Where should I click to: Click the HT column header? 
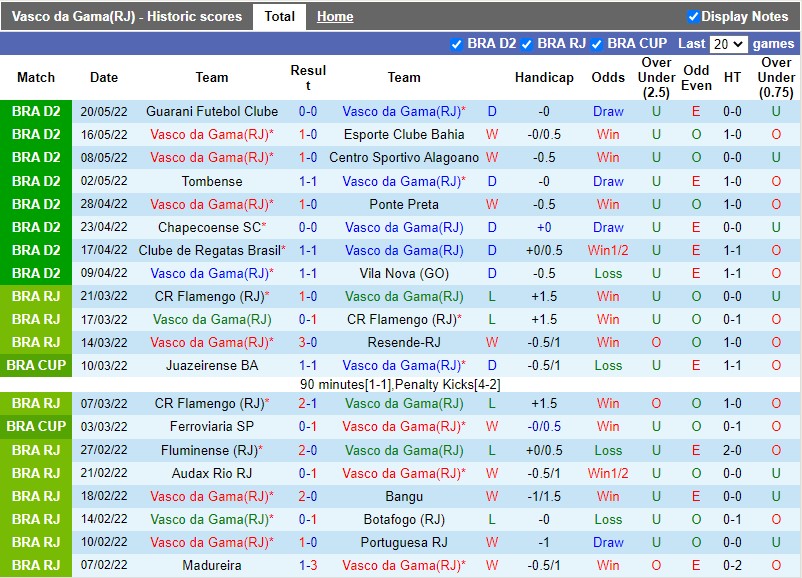(x=732, y=77)
